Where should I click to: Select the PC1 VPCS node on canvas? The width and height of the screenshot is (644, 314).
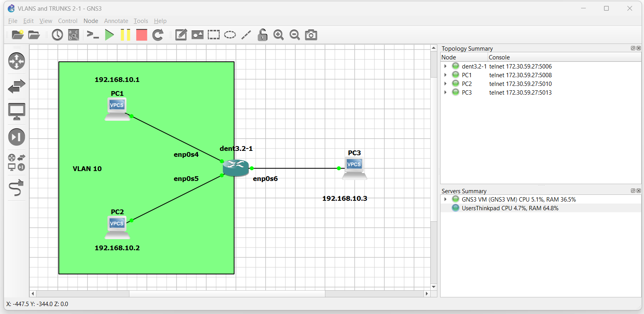[x=117, y=109]
